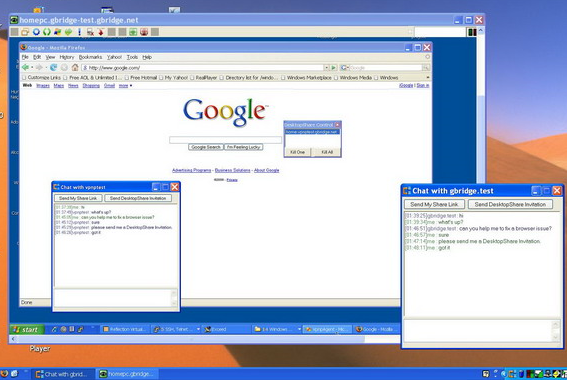Click the Google search text field
The width and height of the screenshot is (567, 380).
tap(225, 140)
